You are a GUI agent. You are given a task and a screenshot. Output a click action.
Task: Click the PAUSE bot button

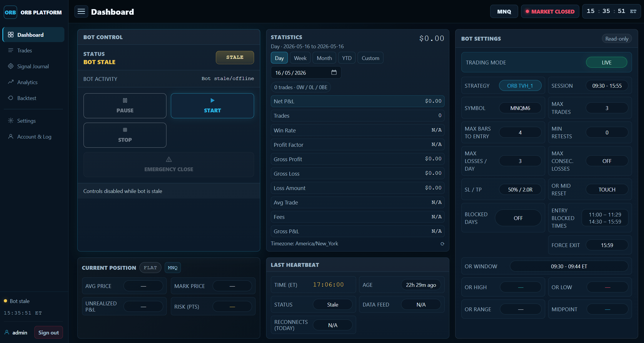pyautogui.click(x=125, y=106)
